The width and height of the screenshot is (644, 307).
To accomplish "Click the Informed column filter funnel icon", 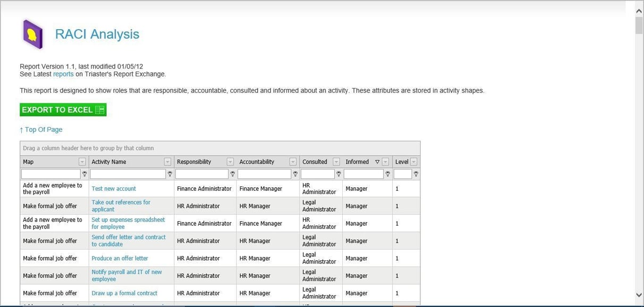I will pos(387,174).
